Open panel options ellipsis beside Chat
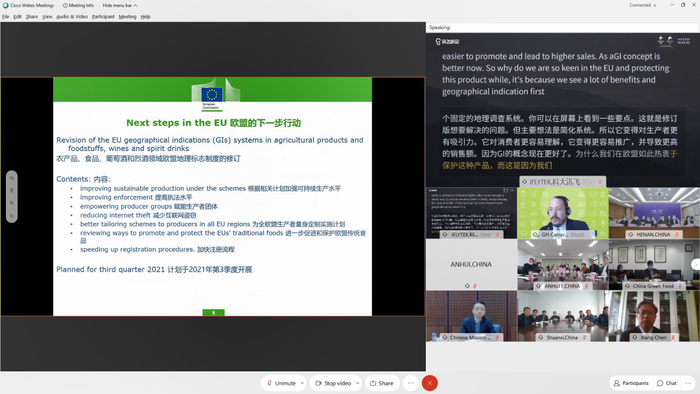The width and height of the screenshot is (700, 394). pos(688,383)
